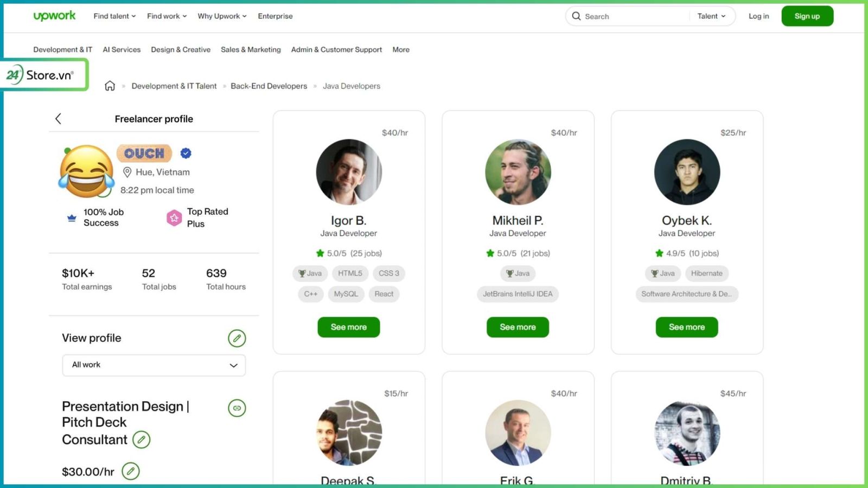The image size is (868, 488).
Task: Click Igor B.'s MySQL skill tag
Action: (346, 294)
